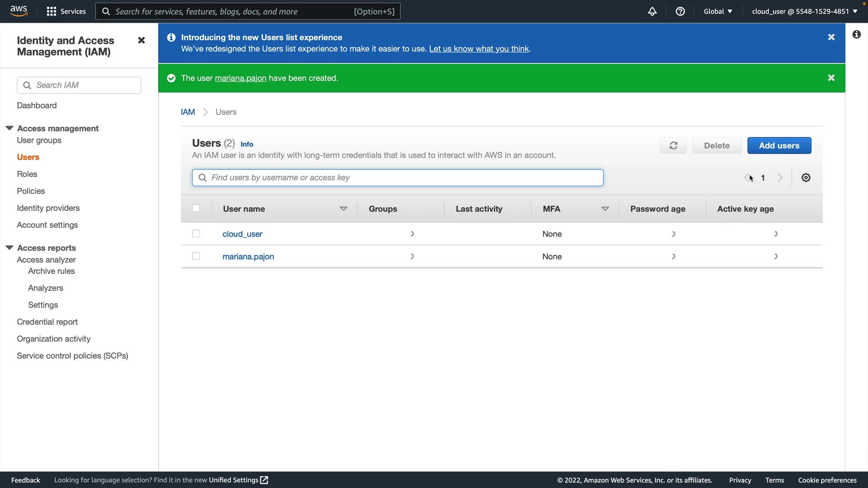Image resolution: width=868 pixels, height=488 pixels.
Task: Dismiss the green user created banner
Action: [831, 78]
